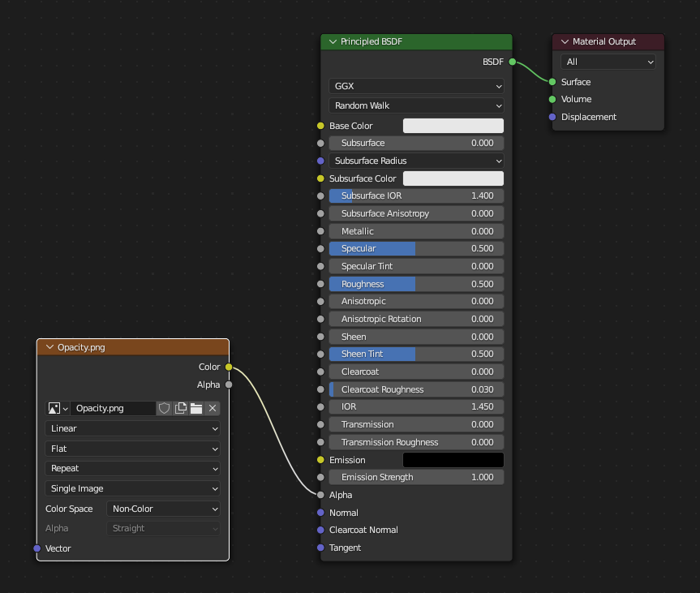Click the fake user shield icon for Opacity.png

[165, 408]
